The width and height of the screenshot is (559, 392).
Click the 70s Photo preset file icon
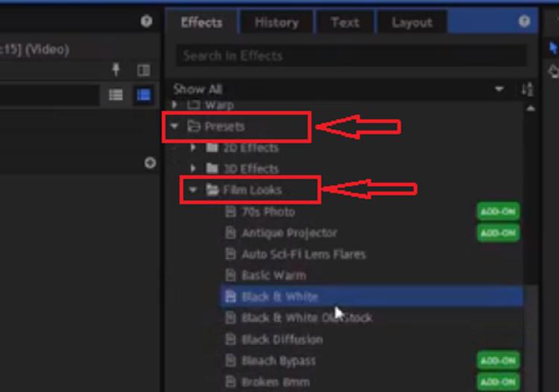tap(230, 212)
